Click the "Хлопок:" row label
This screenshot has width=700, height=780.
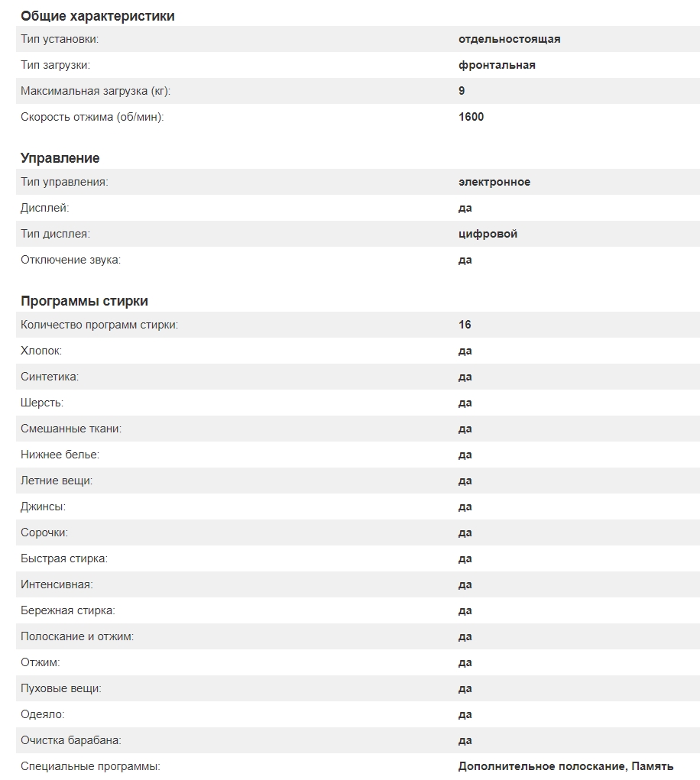coord(41,351)
